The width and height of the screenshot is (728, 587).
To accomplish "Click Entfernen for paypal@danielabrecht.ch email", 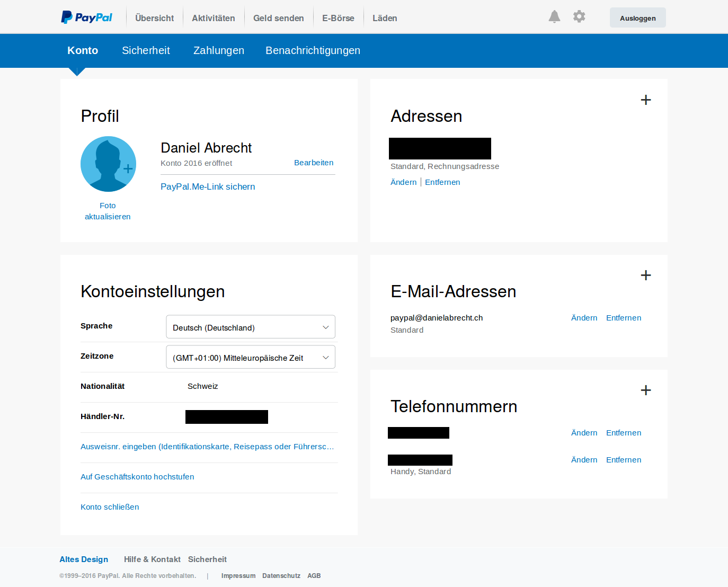I will pos(624,318).
